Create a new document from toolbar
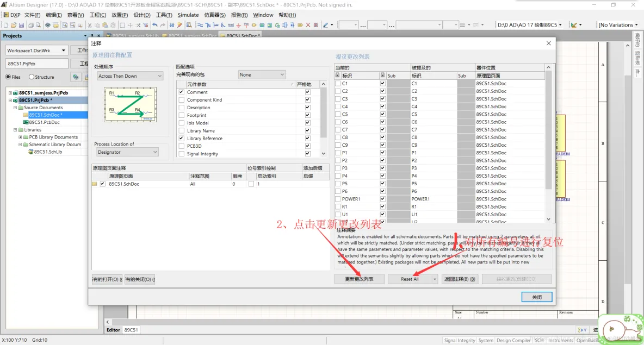The height and width of the screenshot is (345, 644). (5, 25)
